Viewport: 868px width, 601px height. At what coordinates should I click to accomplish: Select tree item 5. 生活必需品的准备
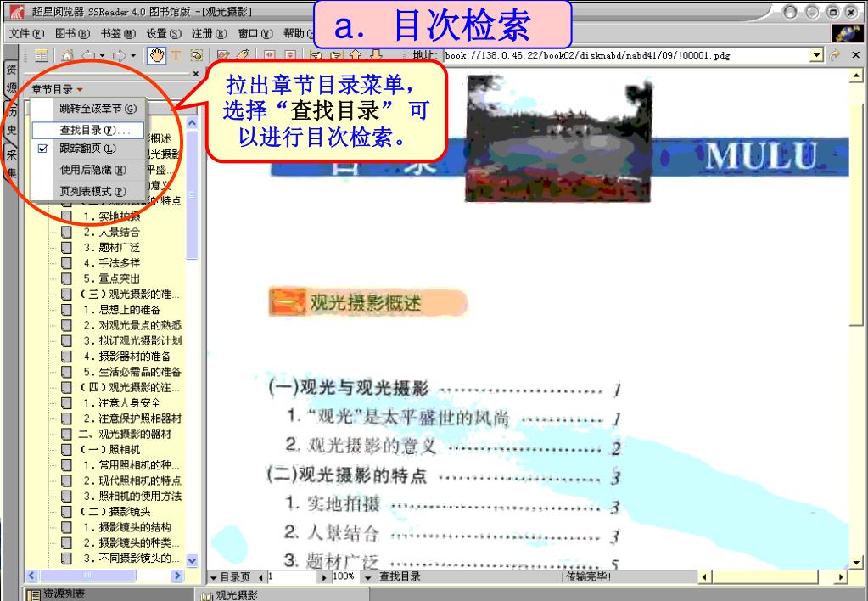click(132, 372)
